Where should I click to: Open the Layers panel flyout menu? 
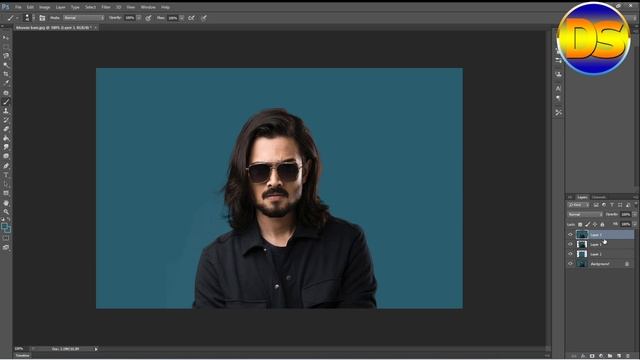(x=636, y=197)
